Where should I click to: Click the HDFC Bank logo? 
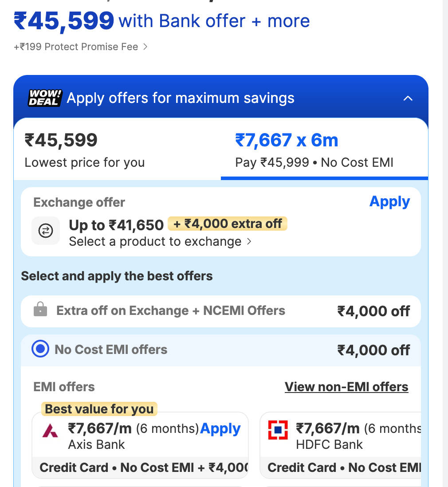(278, 430)
